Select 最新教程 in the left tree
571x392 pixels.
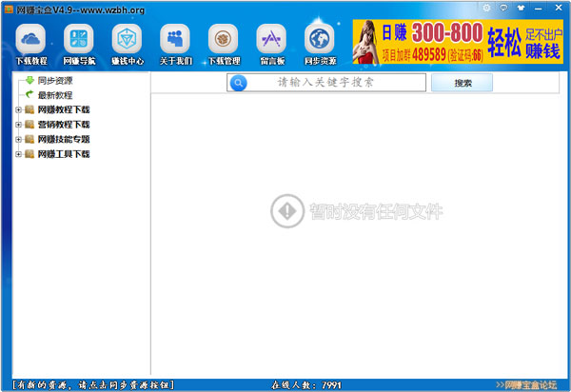(x=54, y=95)
